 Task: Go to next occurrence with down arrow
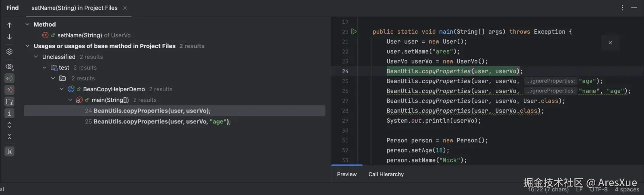click(10, 37)
